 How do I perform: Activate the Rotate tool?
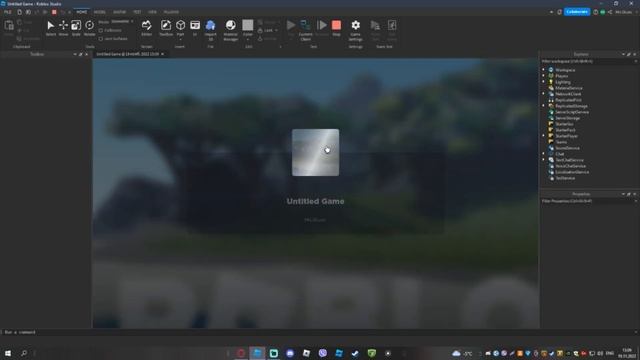click(x=89, y=28)
